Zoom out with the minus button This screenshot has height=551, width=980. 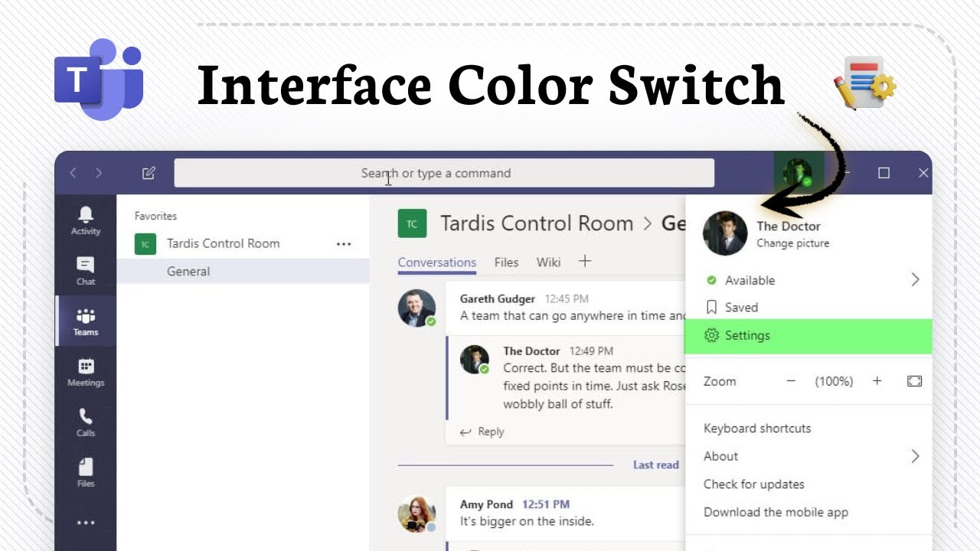pyautogui.click(x=792, y=381)
